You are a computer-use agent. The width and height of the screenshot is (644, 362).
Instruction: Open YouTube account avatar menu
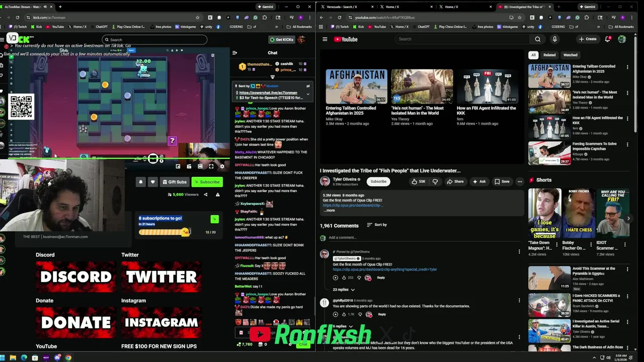pyautogui.click(x=622, y=39)
